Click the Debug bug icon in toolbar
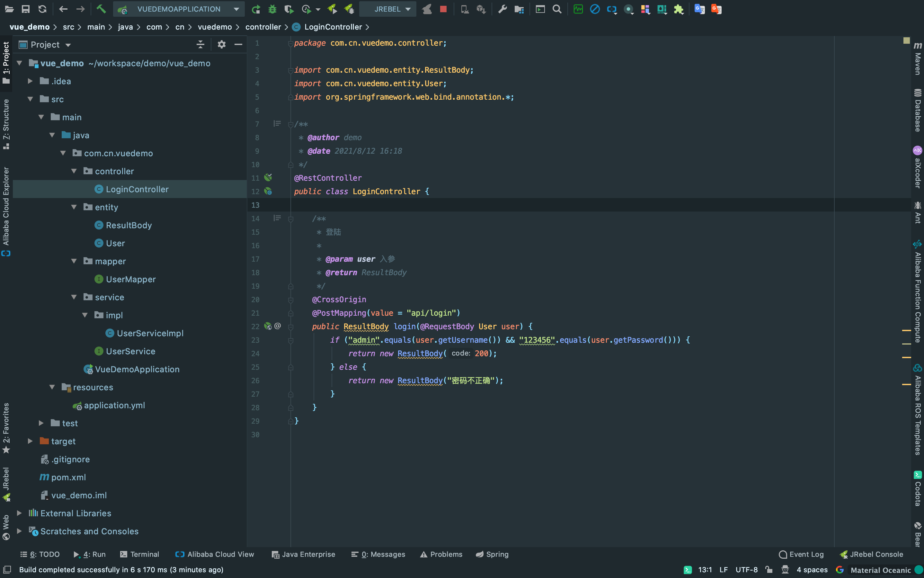924x578 pixels. [x=272, y=9]
